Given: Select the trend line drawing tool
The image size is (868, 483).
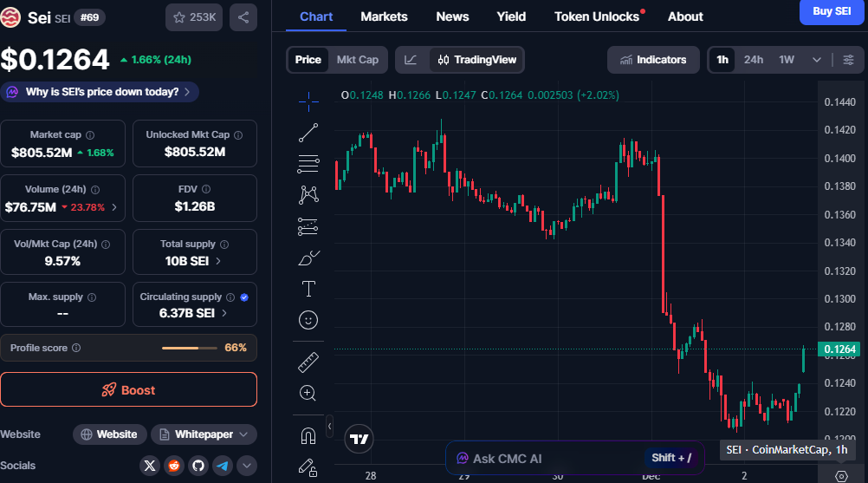Looking at the screenshot, I should [x=308, y=133].
